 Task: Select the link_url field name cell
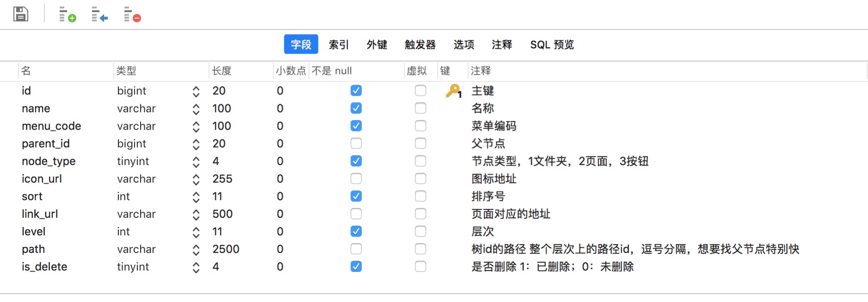[40, 214]
